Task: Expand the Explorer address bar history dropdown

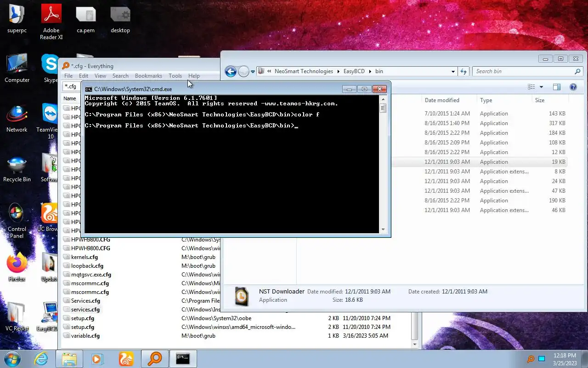Action: pos(453,71)
